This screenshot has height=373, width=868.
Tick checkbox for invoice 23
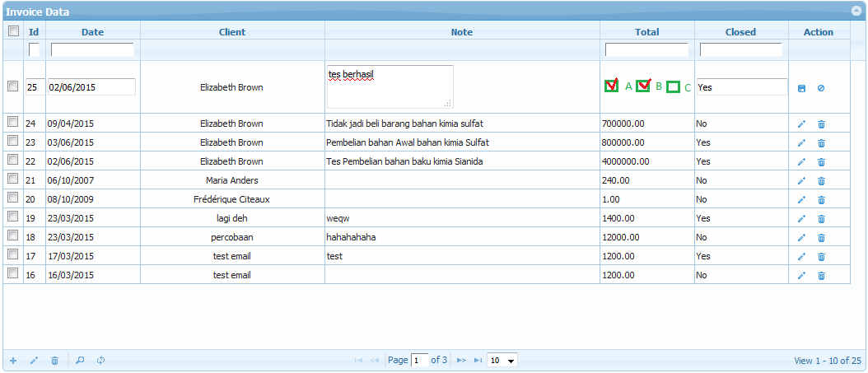pos(12,141)
